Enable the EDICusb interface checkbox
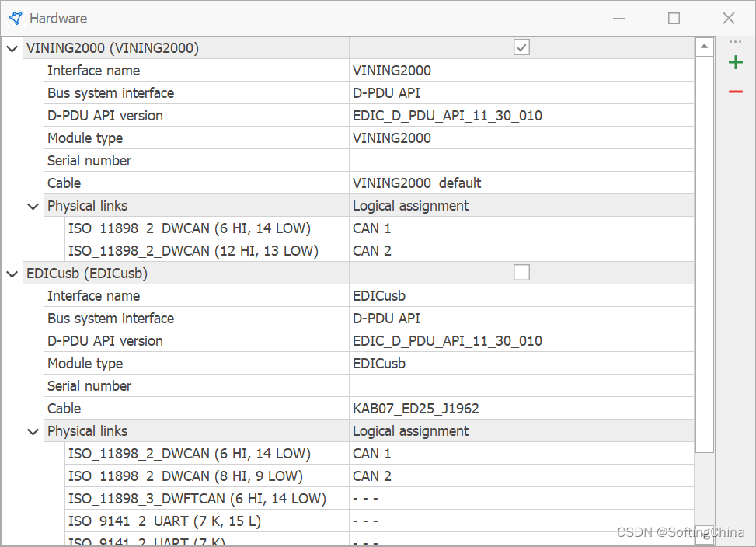 (521, 272)
